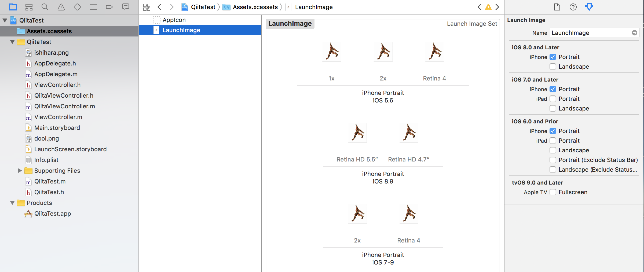Expand the Supporting Files folder
Image resolution: width=644 pixels, height=272 pixels.
click(20, 171)
